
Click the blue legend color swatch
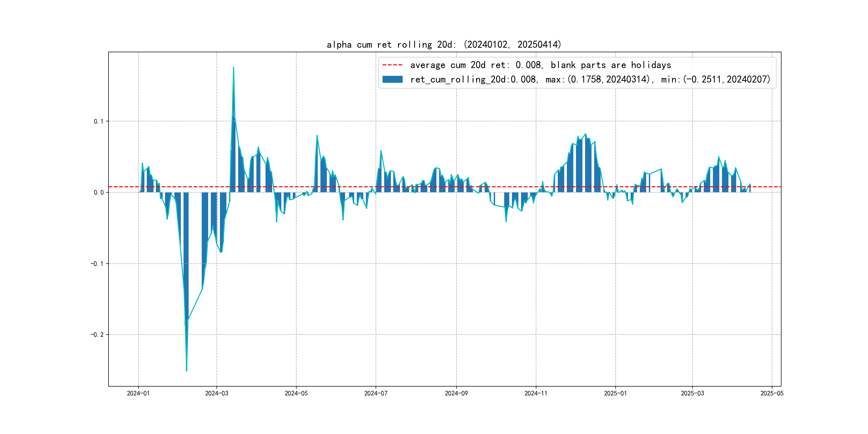[392, 80]
